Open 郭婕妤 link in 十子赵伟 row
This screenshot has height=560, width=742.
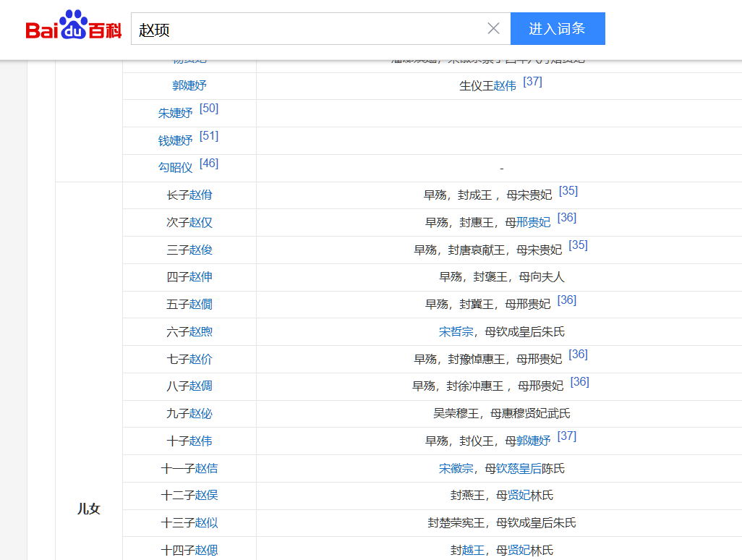coord(533,441)
